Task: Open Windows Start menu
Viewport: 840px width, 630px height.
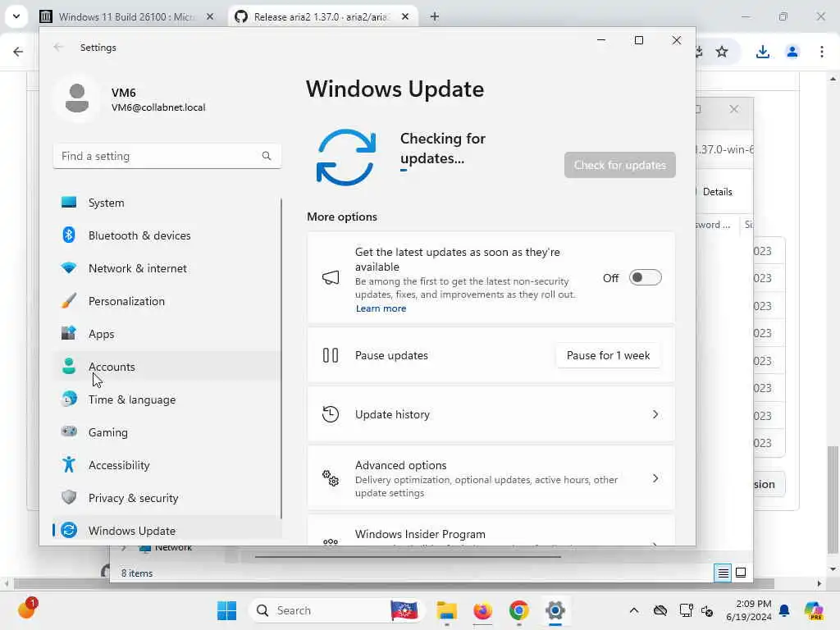Action: [x=226, y=610]
